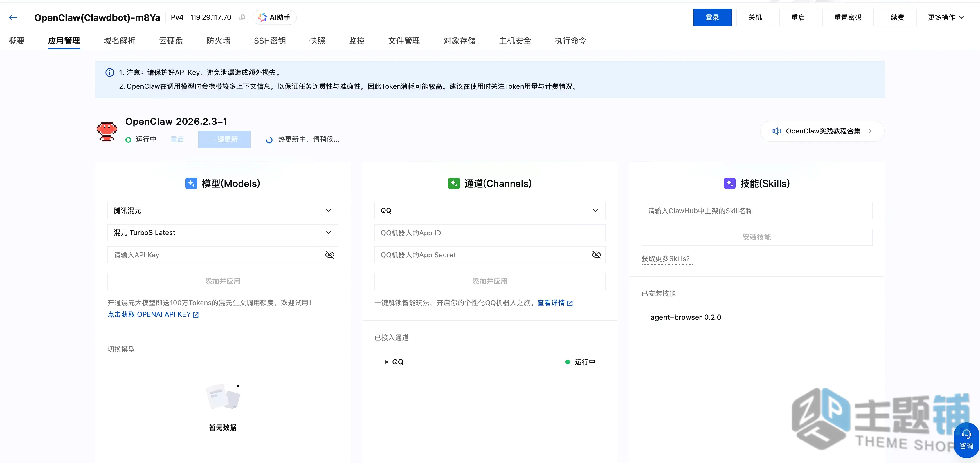Switch to the SSH密钥 tab
This screenshot has height=463, width=980.
tap(270, 41)
